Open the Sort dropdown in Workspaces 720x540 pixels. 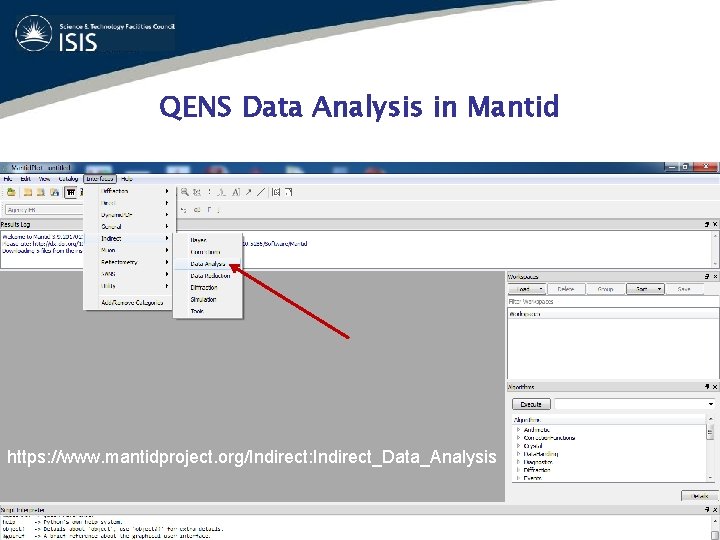(645, 289)
